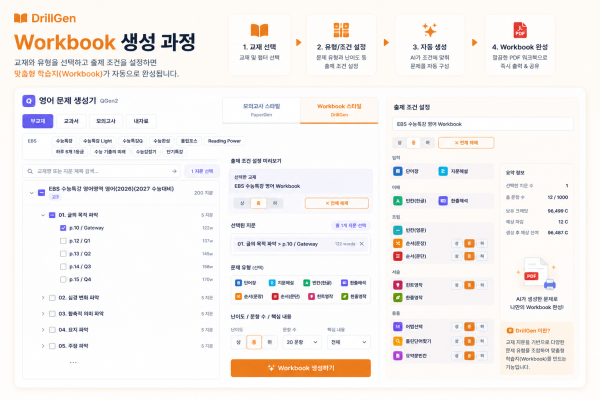Set 난이도 to 상 in the bottom row
This screenshot has width=600, height=400.
238,342
